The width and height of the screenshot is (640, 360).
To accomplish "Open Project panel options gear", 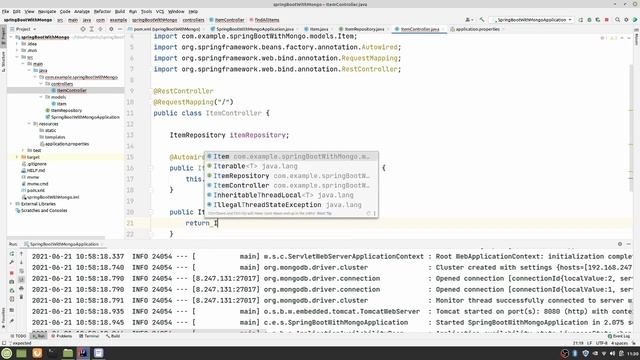I will [x=111, y=29].
